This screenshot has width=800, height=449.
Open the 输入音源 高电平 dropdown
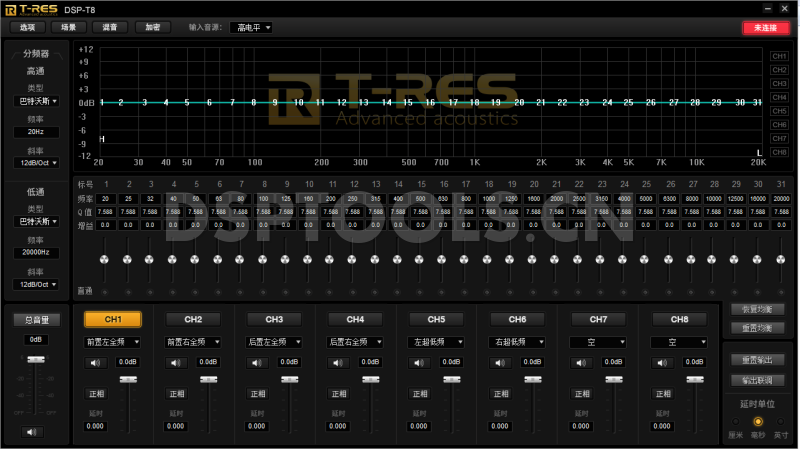(x=251, y=28)
